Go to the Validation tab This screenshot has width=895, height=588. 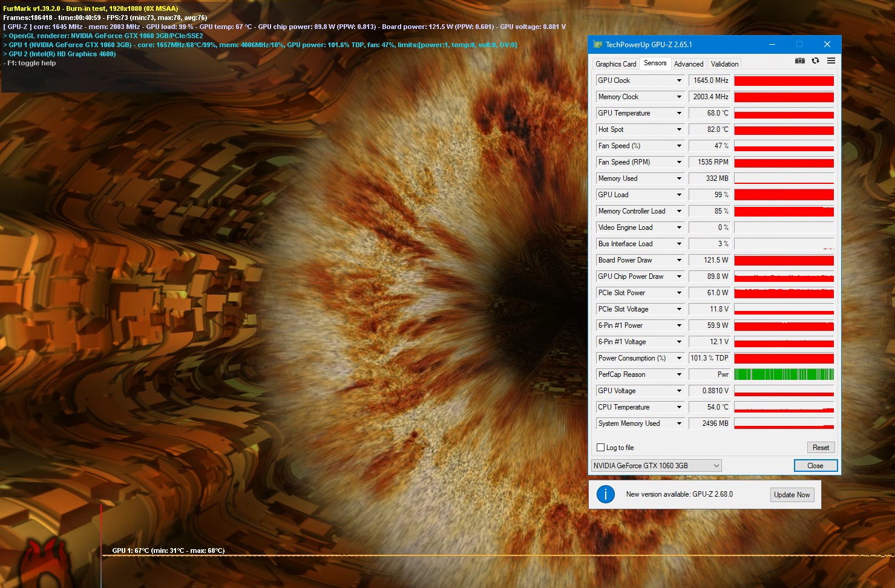click(724, 64)
